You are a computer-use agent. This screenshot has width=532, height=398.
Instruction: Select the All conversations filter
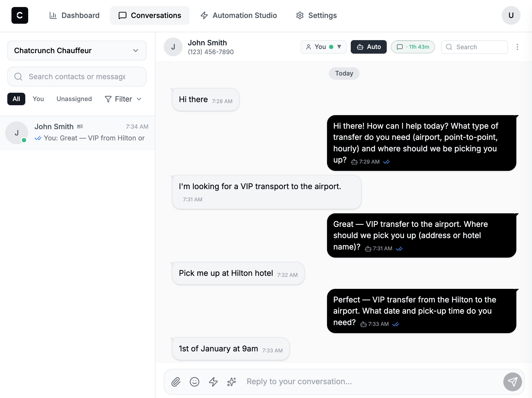click(16, 99)
